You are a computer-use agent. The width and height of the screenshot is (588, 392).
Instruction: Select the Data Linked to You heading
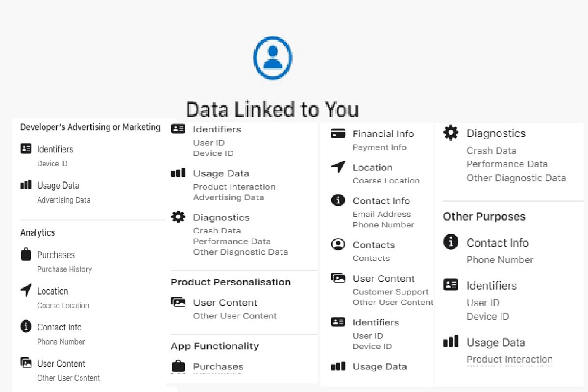[272, 109]
